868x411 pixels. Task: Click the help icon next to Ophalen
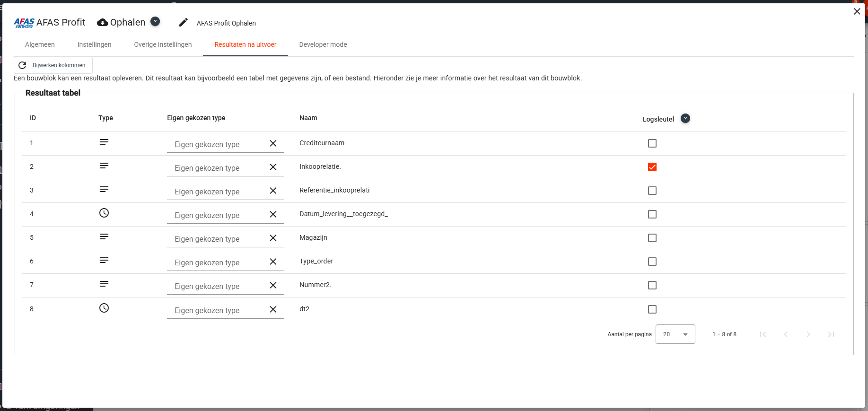(x=155, y=22)
